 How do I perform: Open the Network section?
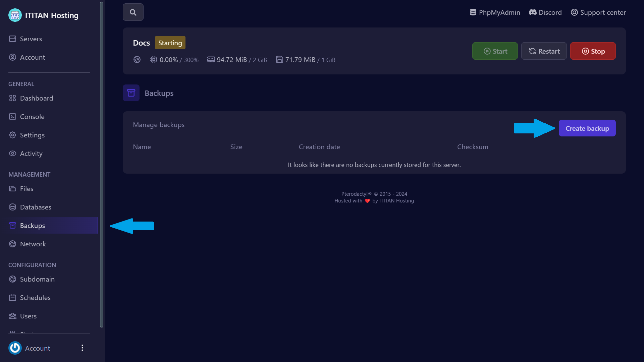(33, 244)
